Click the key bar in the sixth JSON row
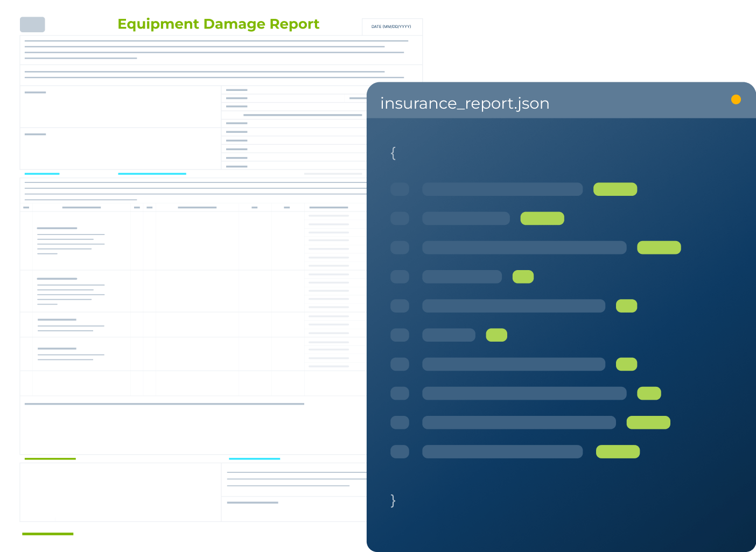756x552 pixels. coord(449,335)
